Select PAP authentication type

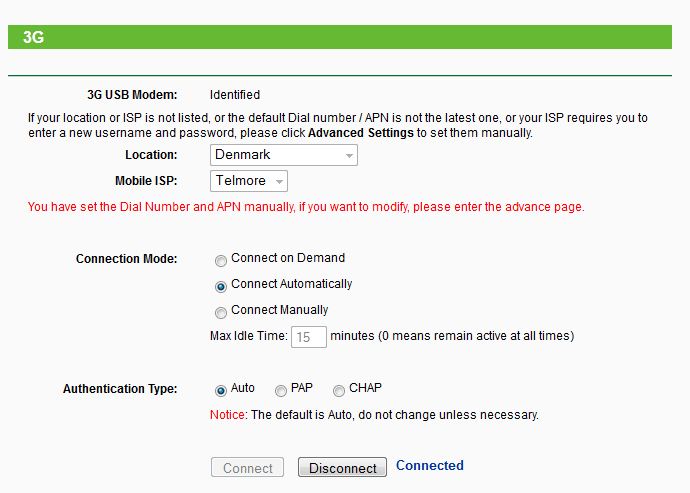coord(281,390)
